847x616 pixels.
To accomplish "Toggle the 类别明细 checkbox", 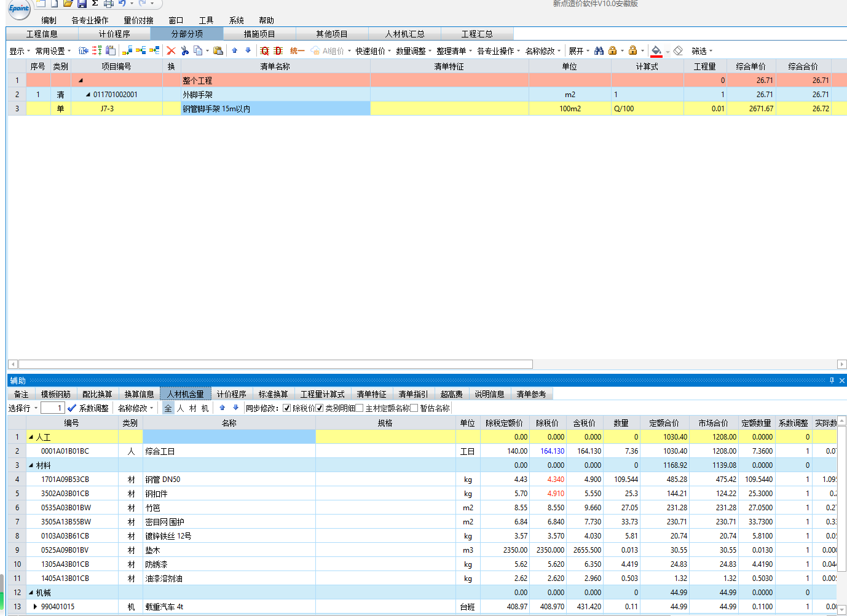I will 320,408.
